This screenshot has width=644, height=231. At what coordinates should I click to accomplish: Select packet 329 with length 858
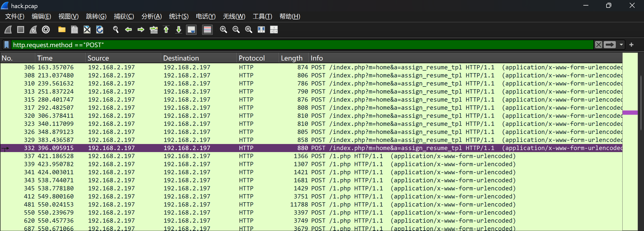pos(311,140)
